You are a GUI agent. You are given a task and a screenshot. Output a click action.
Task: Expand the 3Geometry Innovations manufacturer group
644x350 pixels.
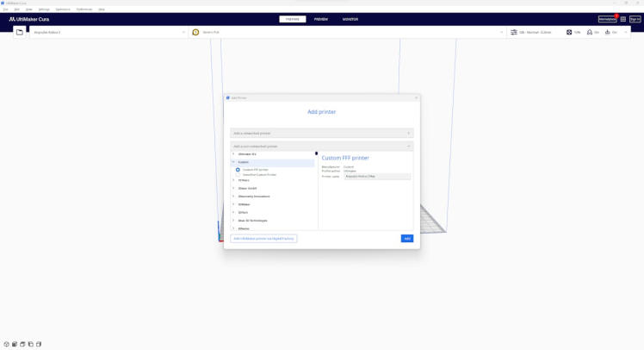[x=233, y=197]
